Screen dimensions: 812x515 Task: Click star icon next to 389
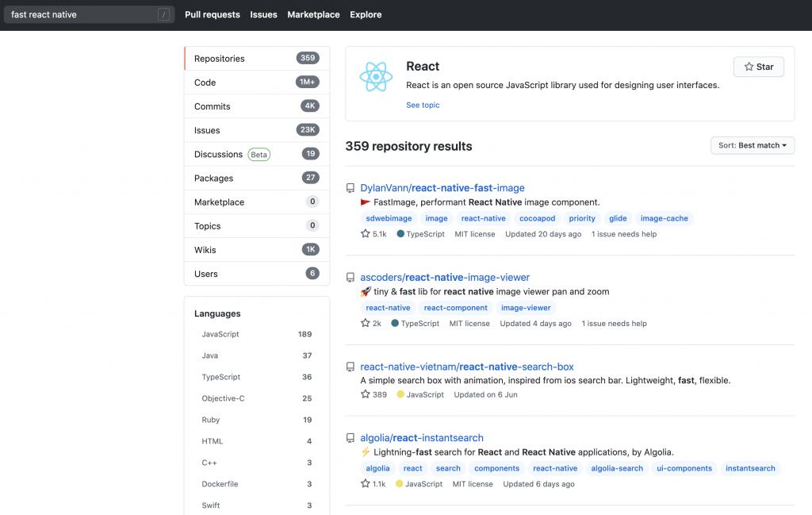coord(365,394)
